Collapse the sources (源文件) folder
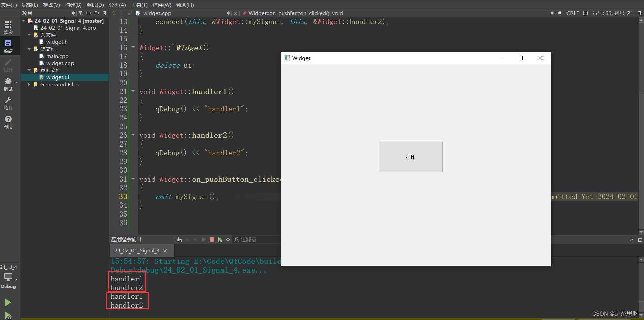Viewport: 644px width, 320px height. [x=29, y=49]
